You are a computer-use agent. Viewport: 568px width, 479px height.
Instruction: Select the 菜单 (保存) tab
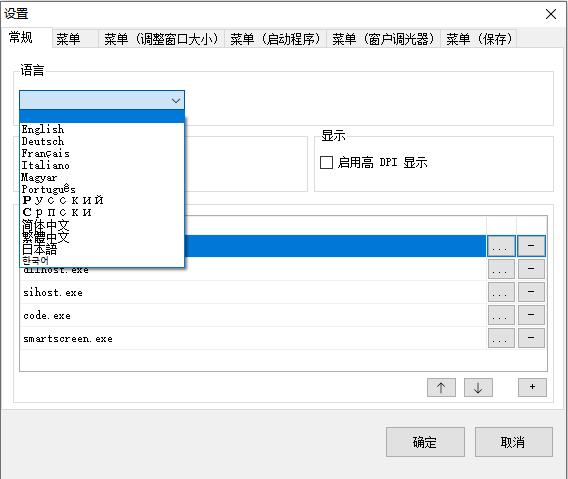(479, 39)
